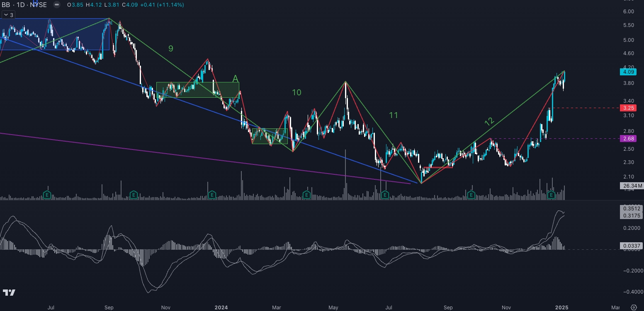Screen dimensions: 644x311
Task: Click the BB 1D NYSE symbol title
Action: (x=24, y=5)
